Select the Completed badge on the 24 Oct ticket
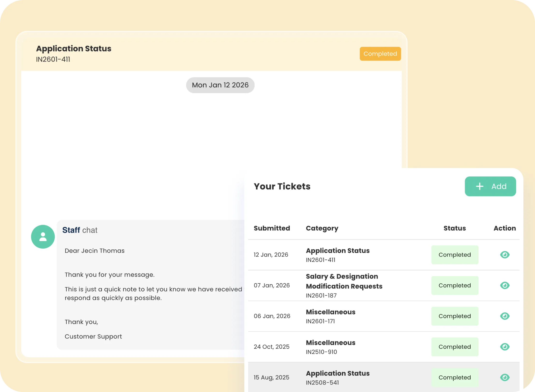Image resolution: width=535 pixels, height=392 pixels. pyautogui.click(x=455, y=347)
